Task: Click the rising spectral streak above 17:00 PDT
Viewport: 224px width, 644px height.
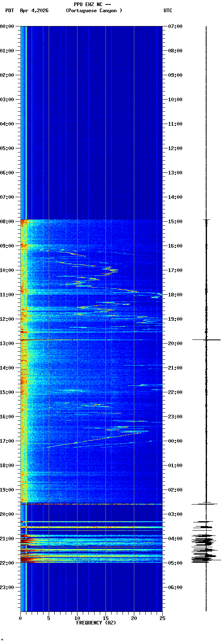Action: [95, 439]
